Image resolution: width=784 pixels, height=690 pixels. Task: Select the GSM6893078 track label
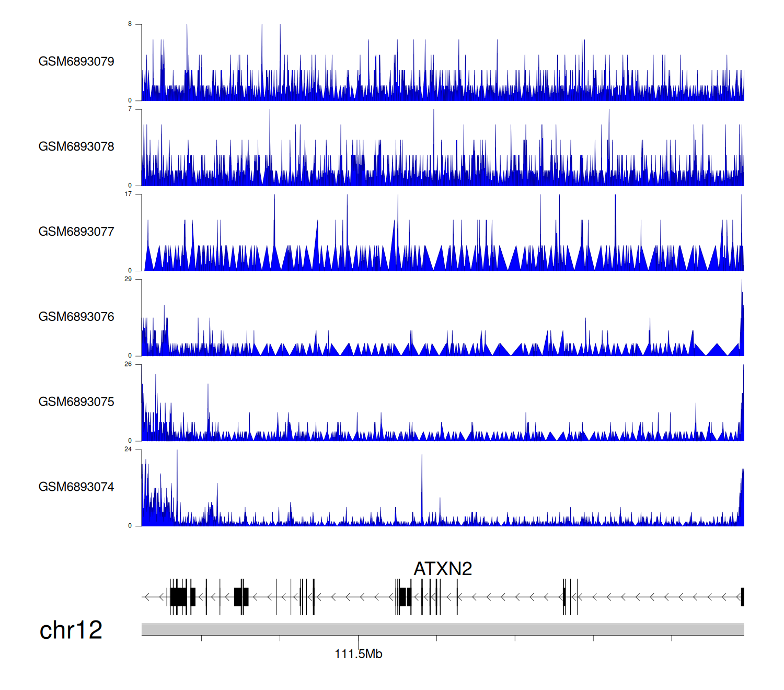tap(76, 147)
